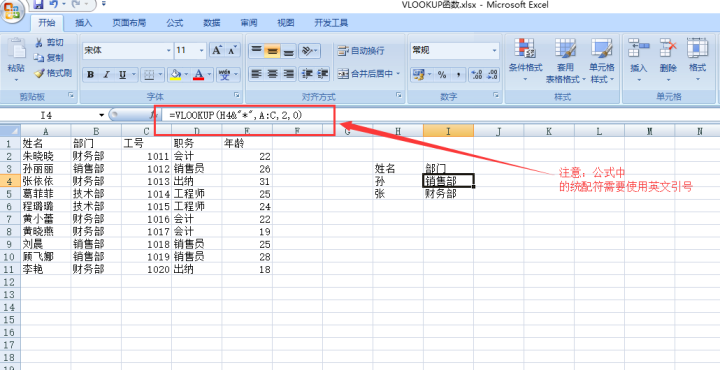Undo the last action

[x=53, y=5]
